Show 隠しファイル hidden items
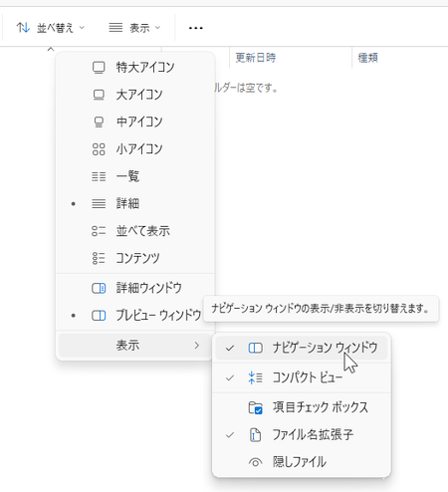The width and height of the screenshot is (448, 492). click(x=302, y=462)
